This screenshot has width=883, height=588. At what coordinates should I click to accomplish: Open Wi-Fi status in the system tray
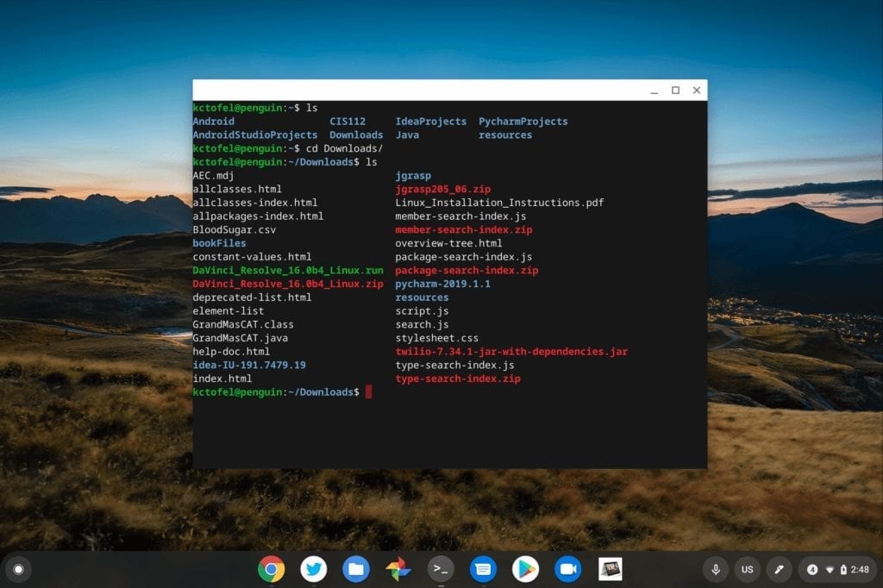point(830,570)
